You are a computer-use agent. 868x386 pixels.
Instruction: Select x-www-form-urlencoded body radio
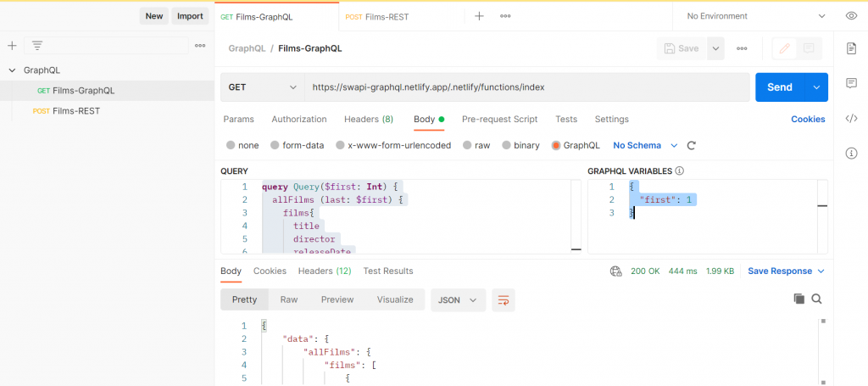[x=340, y=146]
